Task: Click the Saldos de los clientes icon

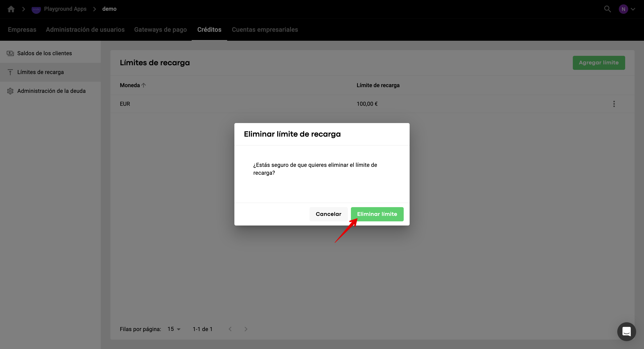Action: pyautogui.click(x=10, y=53)
